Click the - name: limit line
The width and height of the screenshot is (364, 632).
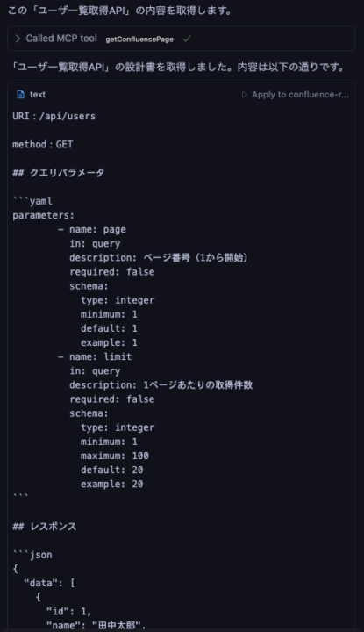95,356
